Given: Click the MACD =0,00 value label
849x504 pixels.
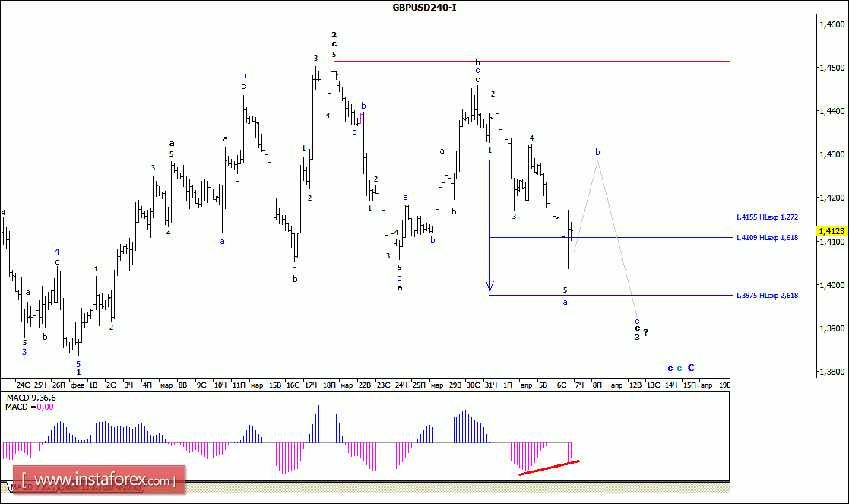Looking at the screenshot, I should 29,407.
